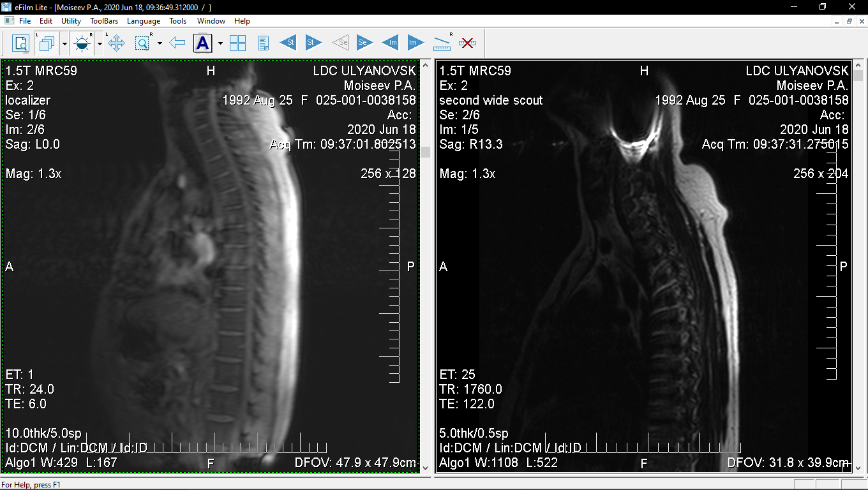868x490 pixels.
Task: Select the second wide scout image viewport
Action: [x=644, y=267]
